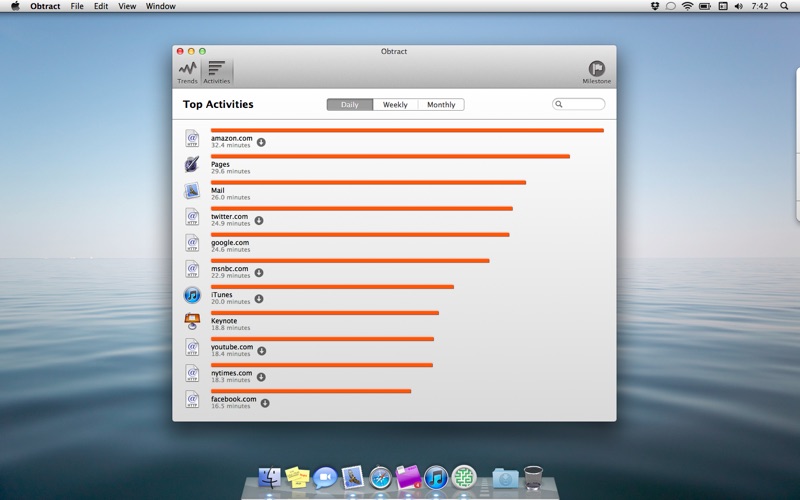
Task: Select the Mail activity label
Action: [x=218, y=190]
